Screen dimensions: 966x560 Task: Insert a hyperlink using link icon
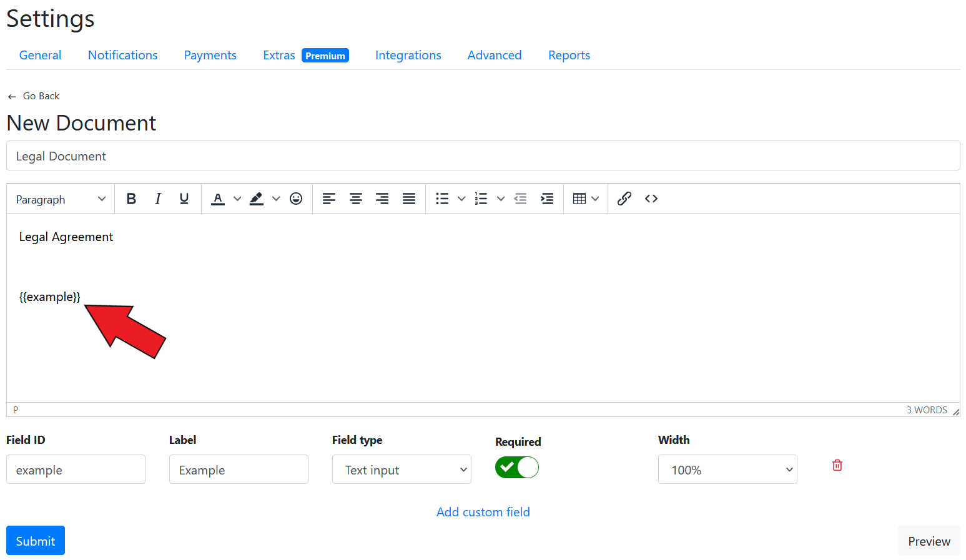coord(624,199)
